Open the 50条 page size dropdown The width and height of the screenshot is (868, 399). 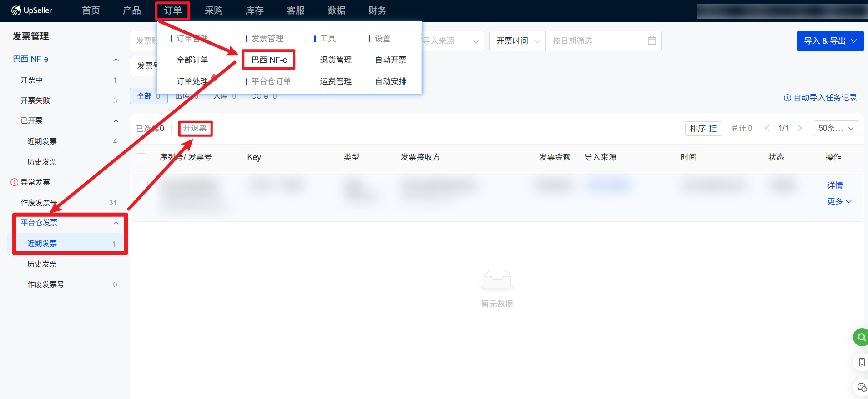836,129
